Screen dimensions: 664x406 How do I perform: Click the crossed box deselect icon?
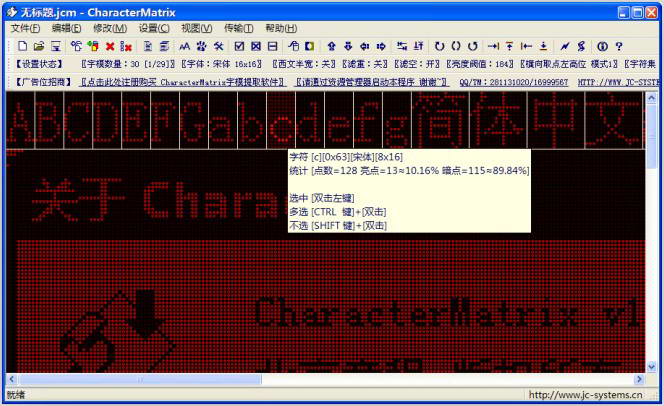pos(256,46)
